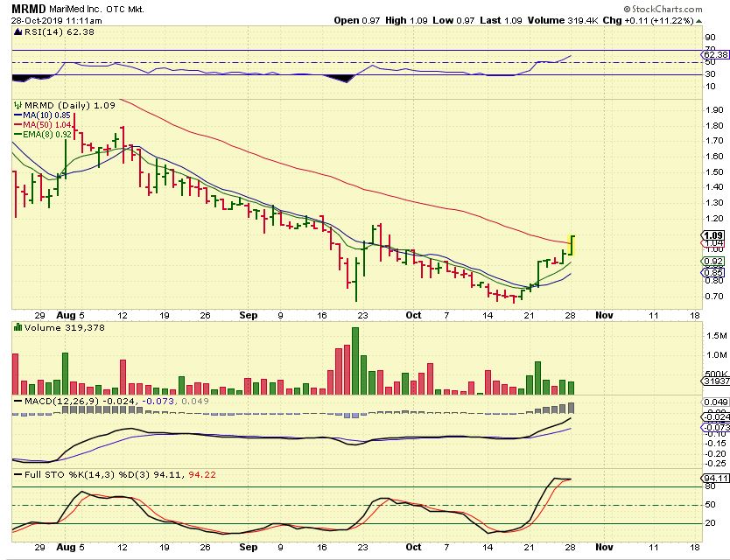Click the black line marker before MACD(12,26,9)
Image resolution: width=730 pixels, height=560 pixels.
coord(18,401)
